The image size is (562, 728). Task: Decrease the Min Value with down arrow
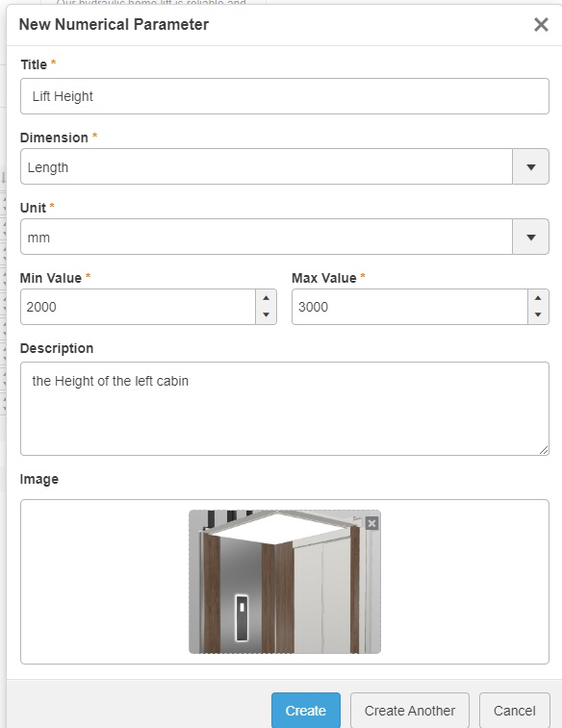267,314
